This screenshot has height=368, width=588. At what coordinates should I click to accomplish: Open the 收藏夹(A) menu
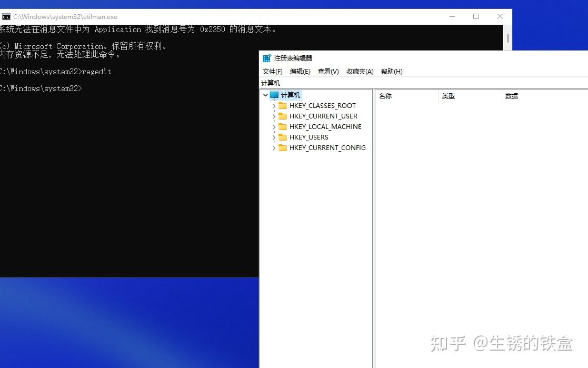(x=360, y=71)
